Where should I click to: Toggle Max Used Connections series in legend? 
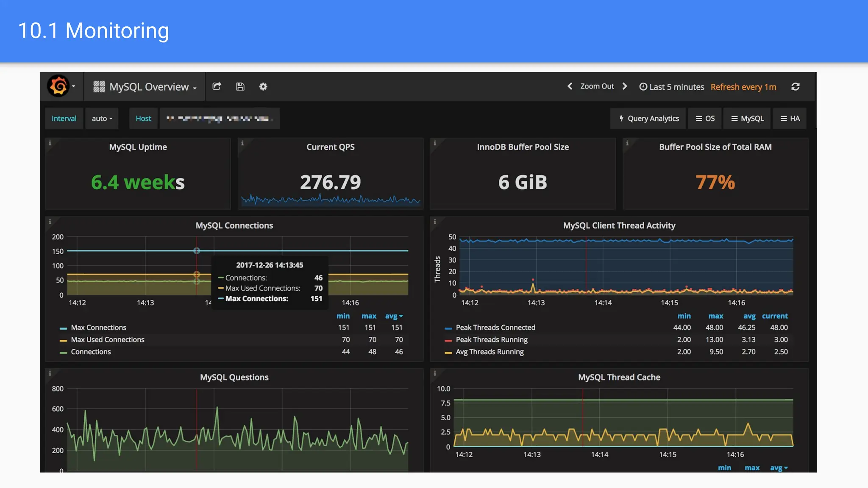(108, 340)
